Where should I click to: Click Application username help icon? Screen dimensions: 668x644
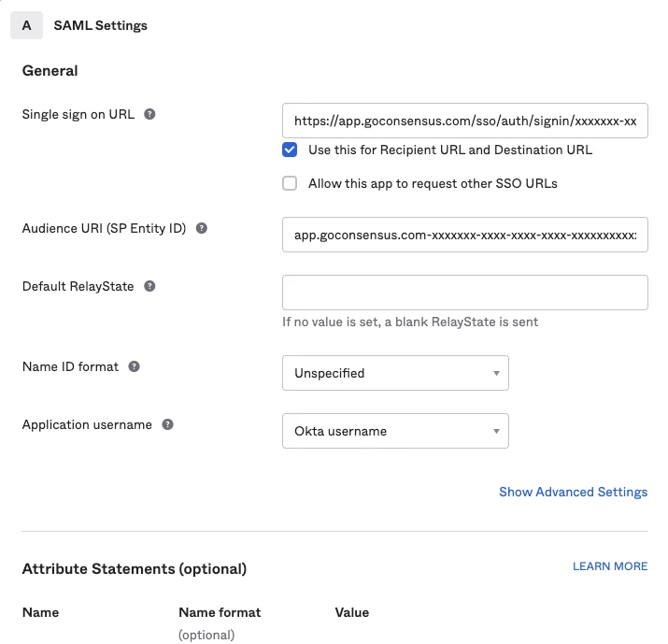167,425
